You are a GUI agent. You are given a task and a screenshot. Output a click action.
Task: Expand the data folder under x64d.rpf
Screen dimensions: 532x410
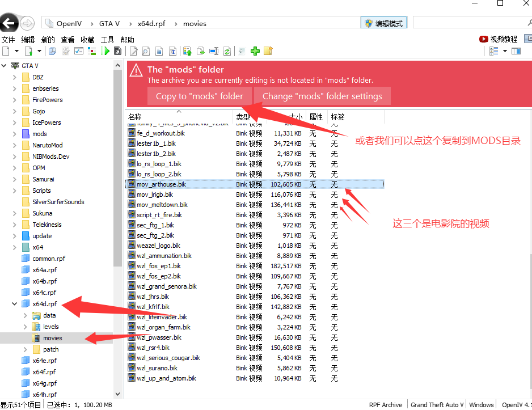pyautogui.click(x=26, y=315)
